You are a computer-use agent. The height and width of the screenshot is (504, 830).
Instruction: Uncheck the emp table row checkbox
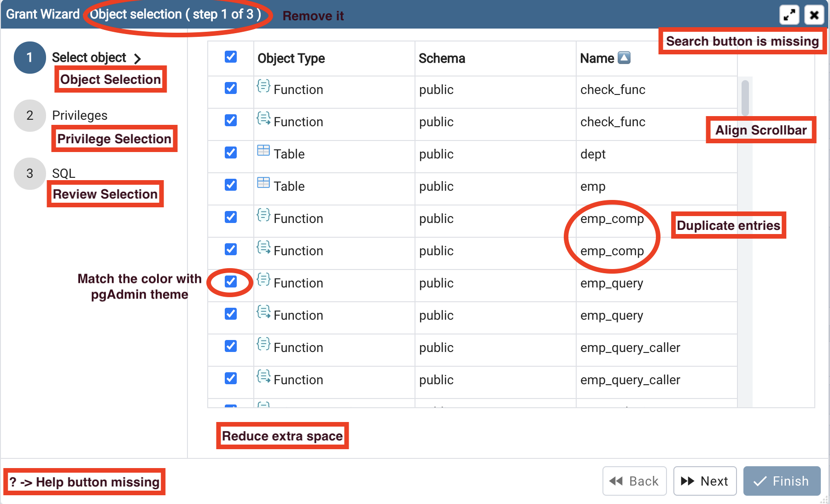point(231,185)
